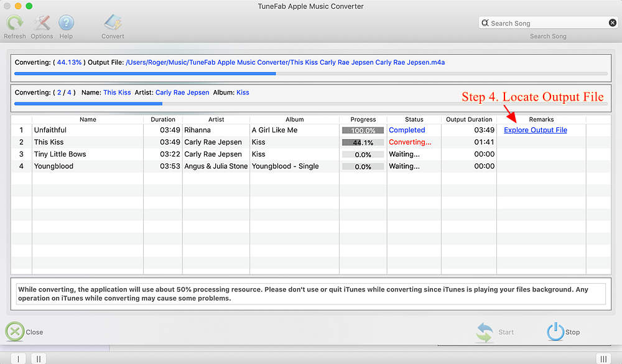Click the Convert toolbar icon
622x364 pixels.
click(x=113, y=23)
